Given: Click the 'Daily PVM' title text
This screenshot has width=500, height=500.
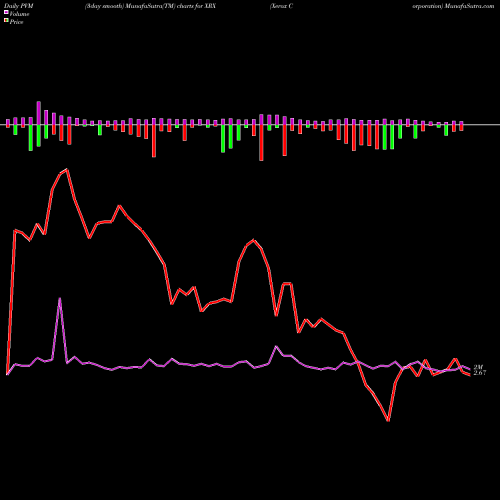Looking at the screenshot, I should pos(19,6).
